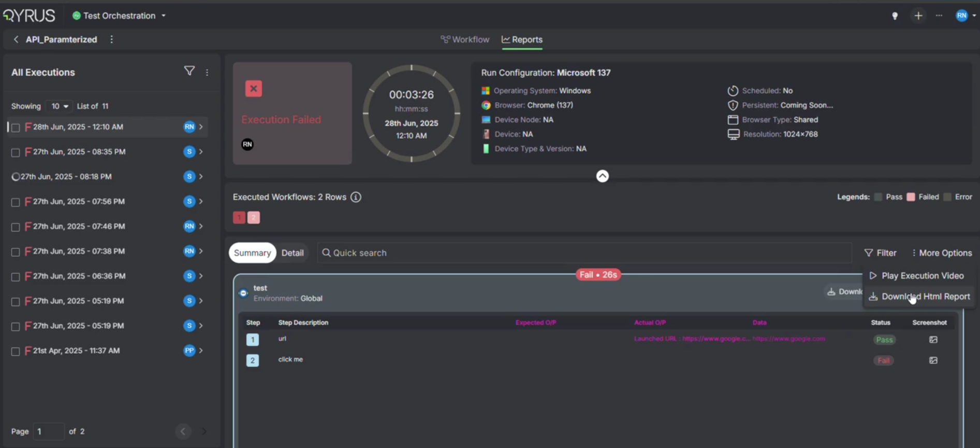Open info icon beside Executed Workflows
The width and height of the screenshot is (980, 448).
tap(356, 197)
